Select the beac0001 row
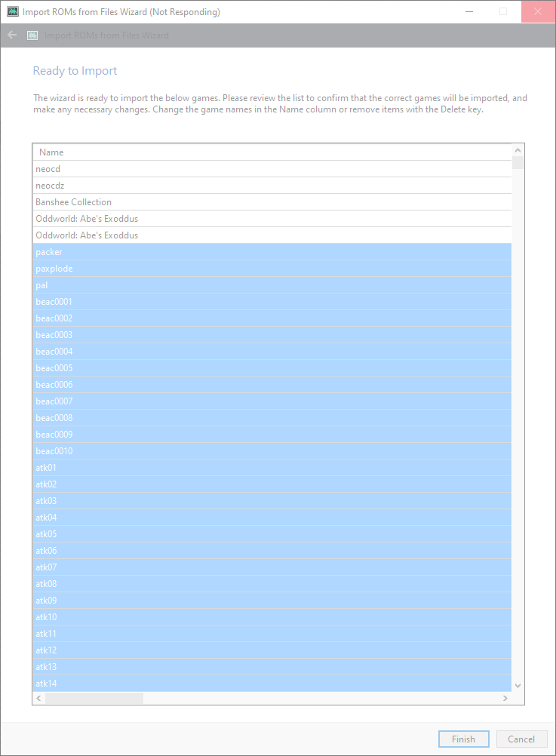 [272, 302]
